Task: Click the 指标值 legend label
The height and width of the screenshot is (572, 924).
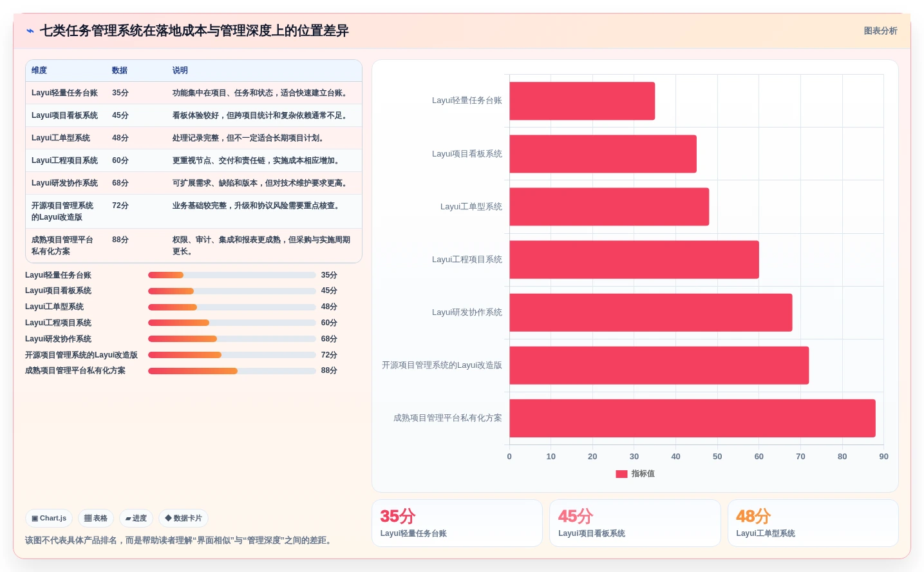Action: (x=643, y=473)
